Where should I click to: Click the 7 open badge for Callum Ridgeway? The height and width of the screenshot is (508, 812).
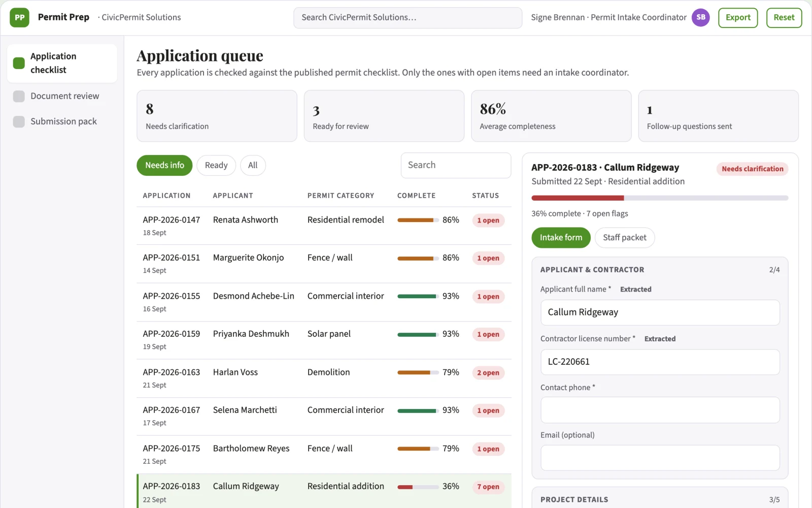click(x=488, y=487)
